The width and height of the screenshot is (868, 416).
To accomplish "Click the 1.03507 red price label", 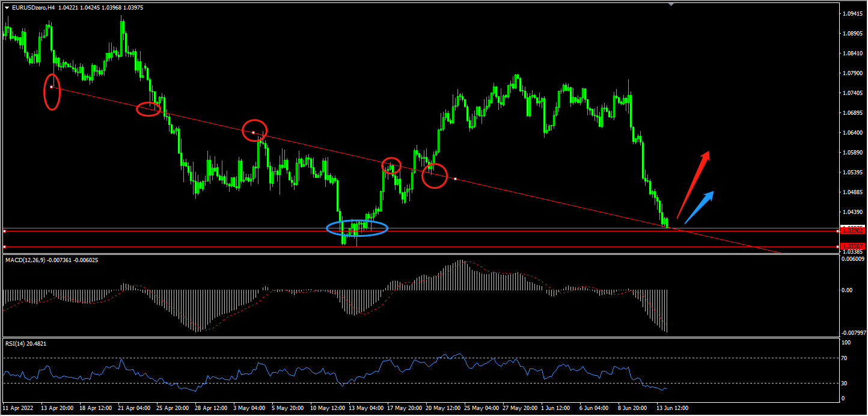I will 852,246.
